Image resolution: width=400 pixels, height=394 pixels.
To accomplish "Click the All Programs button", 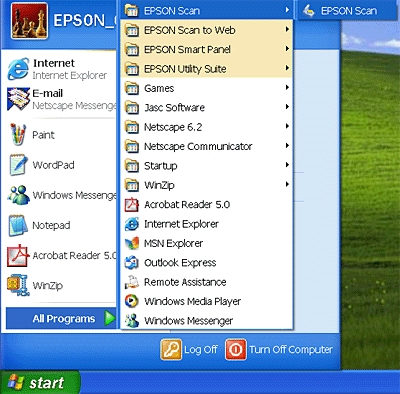I will point(61,319).
